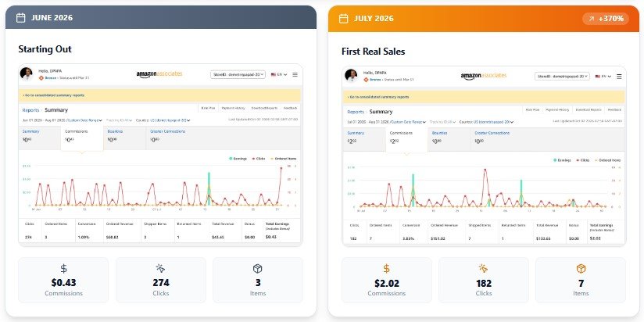
Task: Click conversion value 3.85% in July table
Action: [408, 238]
